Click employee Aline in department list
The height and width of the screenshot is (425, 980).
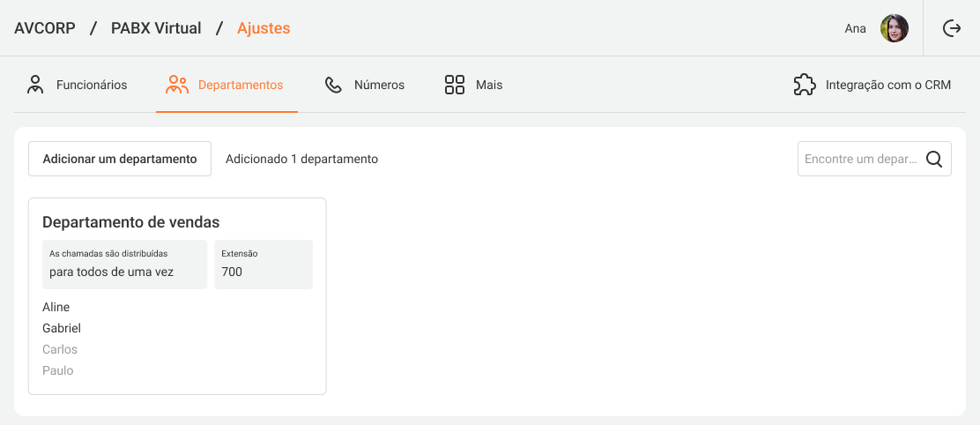[x=56, y=307]
